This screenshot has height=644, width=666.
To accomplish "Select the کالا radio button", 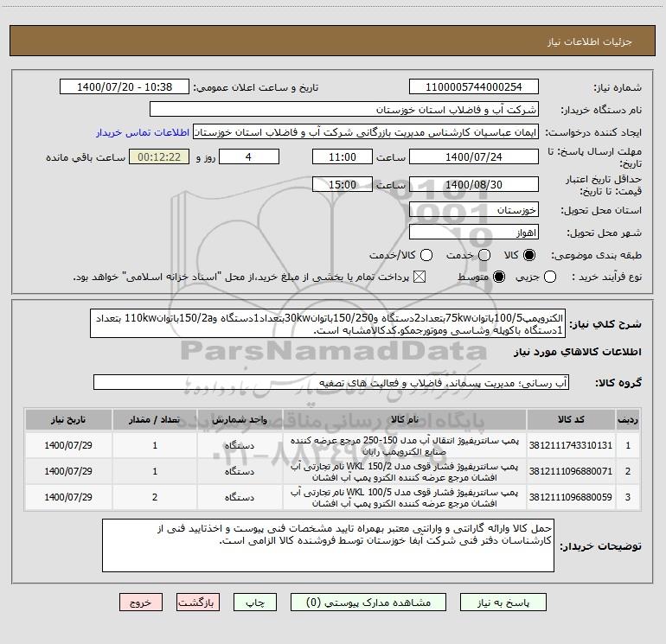I will [529, 255].
